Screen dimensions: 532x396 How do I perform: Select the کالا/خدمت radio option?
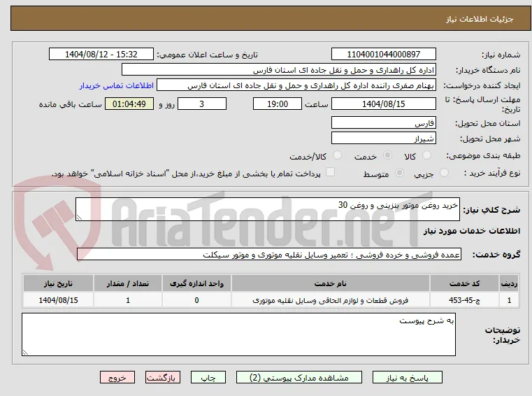[337, 155]
